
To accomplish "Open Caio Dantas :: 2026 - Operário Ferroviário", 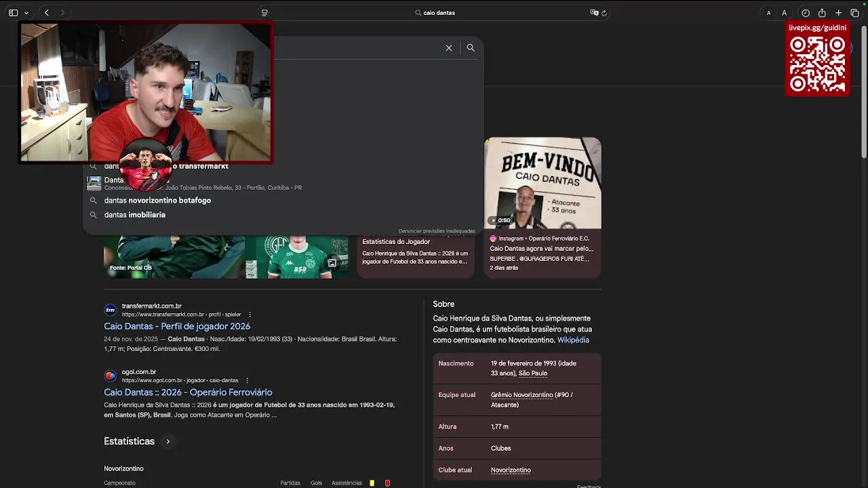I will (188, 392).
